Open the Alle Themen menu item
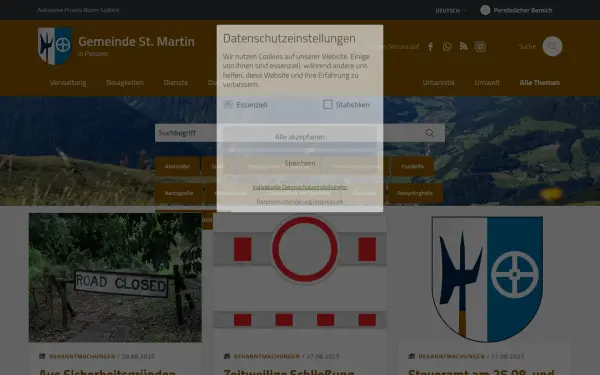 coord(540,83)
